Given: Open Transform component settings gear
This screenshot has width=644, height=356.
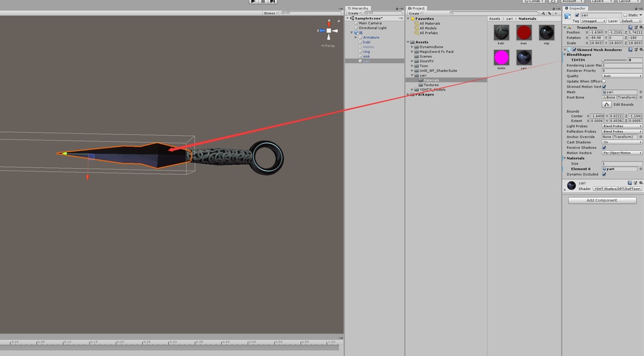Looking at the screenshot, I should (x=640, y=28).
